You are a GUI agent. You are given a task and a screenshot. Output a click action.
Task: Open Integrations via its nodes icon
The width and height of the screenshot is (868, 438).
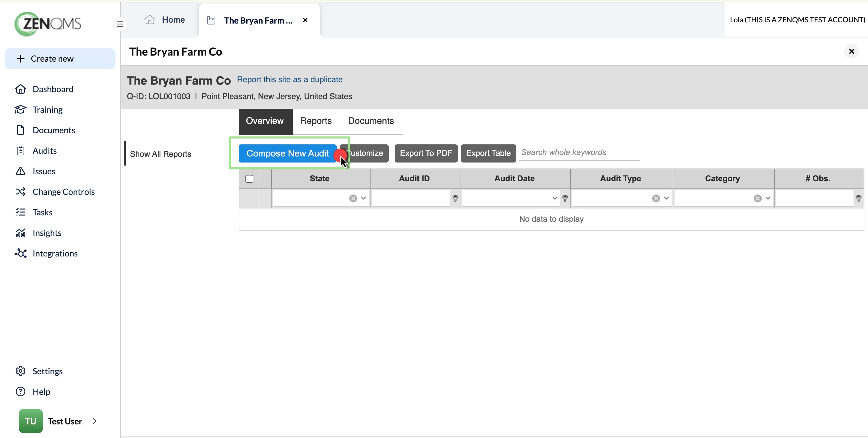(21, 253)
